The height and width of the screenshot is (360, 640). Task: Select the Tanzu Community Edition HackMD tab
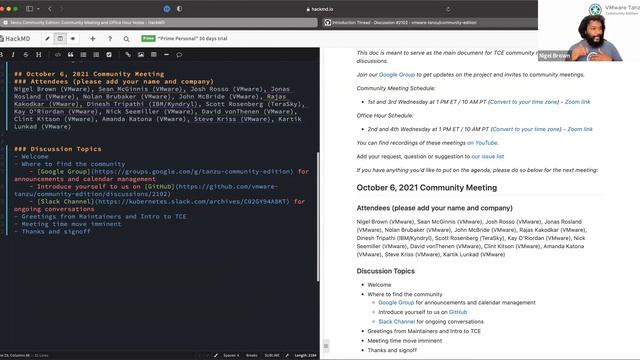[x=159, y=22]
